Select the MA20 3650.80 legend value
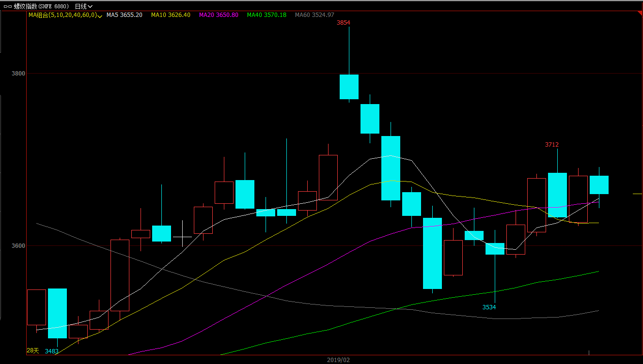This screenshot has height=364, width=643. [x=219, y=15]
